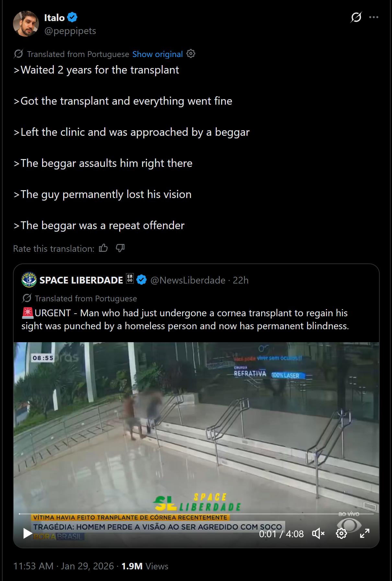This screenshot has width=392, height=581.
Task: Open translation settings gear icon
Action: (x=191, y=54)
